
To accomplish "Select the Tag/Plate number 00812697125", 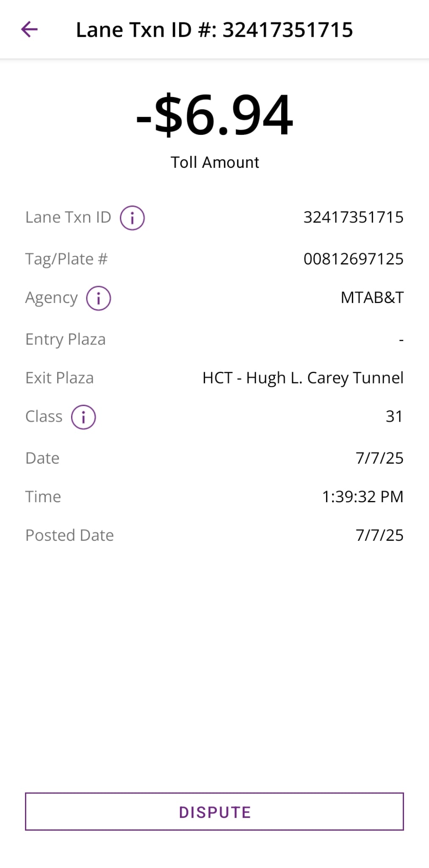I will pos(353,259).
